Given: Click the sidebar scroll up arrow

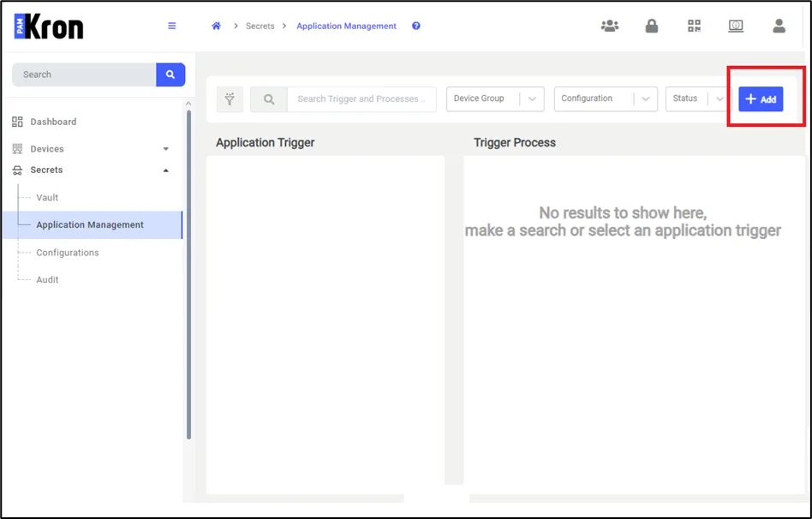Looking at the screenshot, I should [x=188, y=104].
